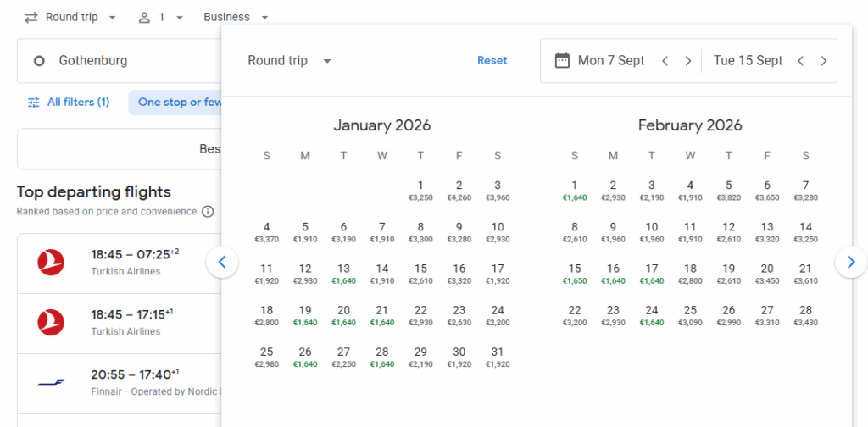Click the Finnair logo on flight result

point(52,382)
